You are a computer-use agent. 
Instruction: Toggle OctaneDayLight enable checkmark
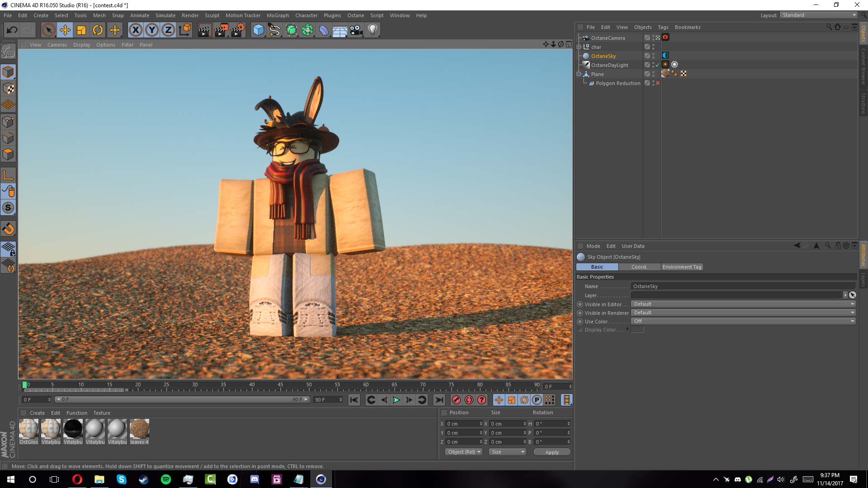coord(658,65)
